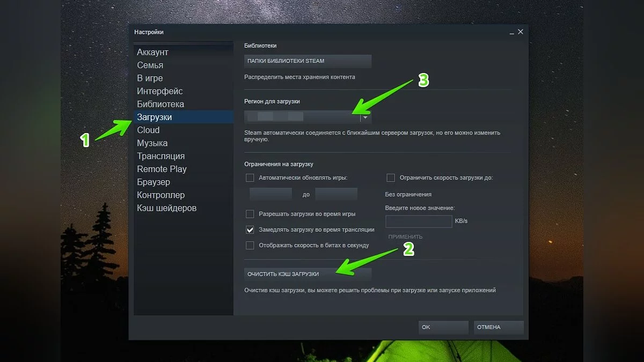Open the Remote Play settings section
Viewport: 644px width, 362px height.
click(x=162, y=169)
